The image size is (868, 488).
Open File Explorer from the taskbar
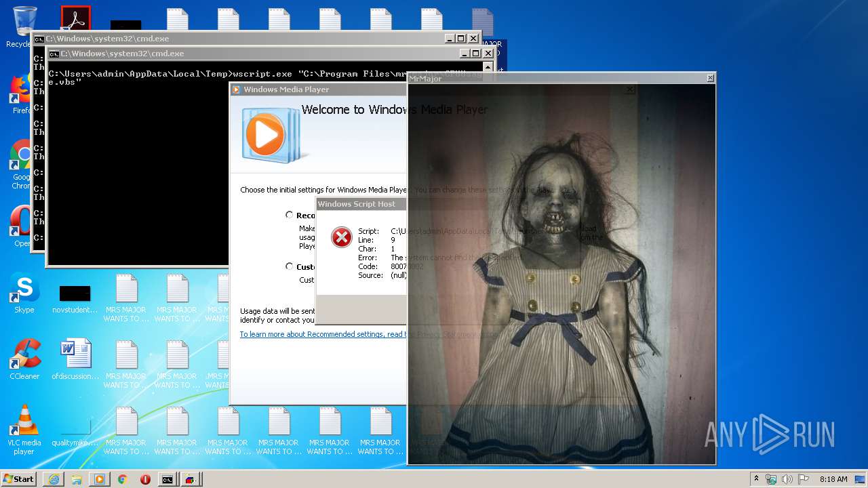(x=77, y=479)
